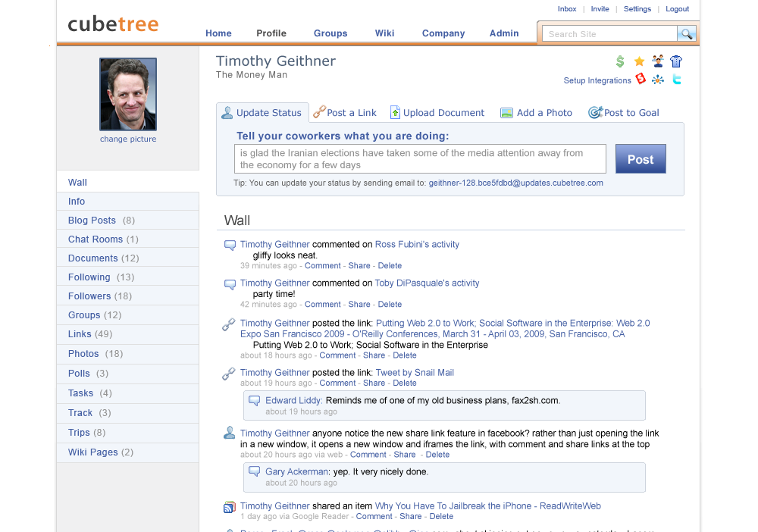The width and height of the screenshot is (758, 532).
Task: Open Polls (3) in sidebar
Action: pos(127,374)
